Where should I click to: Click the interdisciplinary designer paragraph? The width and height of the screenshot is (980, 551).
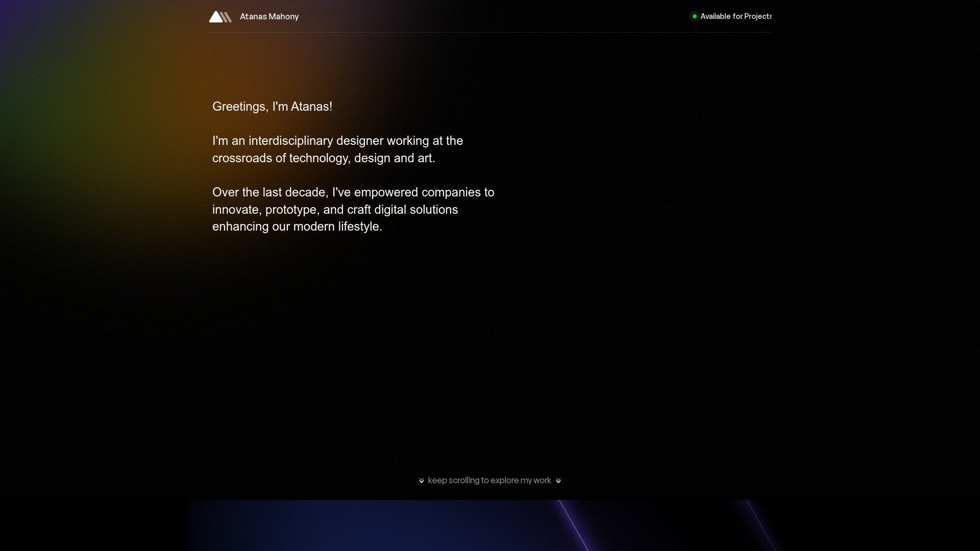337,149
